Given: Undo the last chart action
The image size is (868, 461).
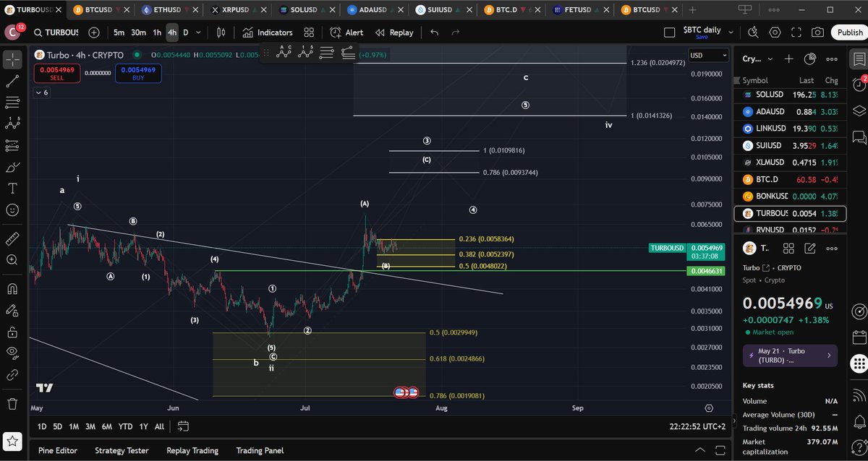Looking at the screenshot, I should (434, 33).
